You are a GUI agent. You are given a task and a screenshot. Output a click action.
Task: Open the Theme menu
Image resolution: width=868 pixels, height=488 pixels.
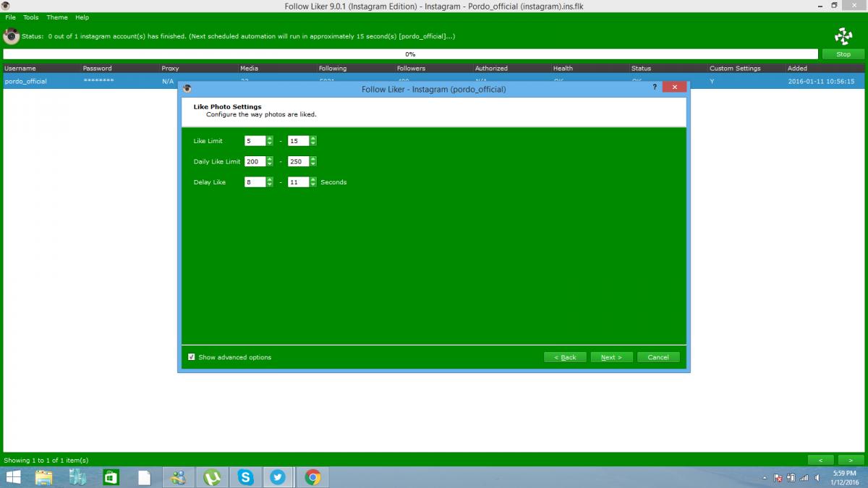[57, 17]
